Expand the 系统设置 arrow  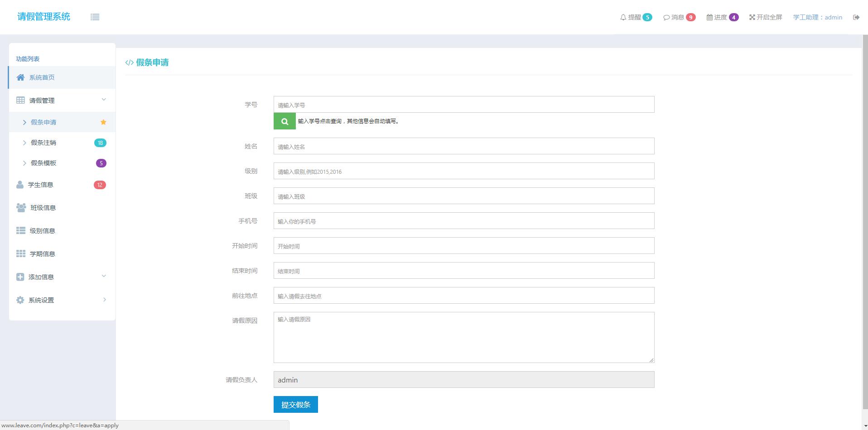105,300
